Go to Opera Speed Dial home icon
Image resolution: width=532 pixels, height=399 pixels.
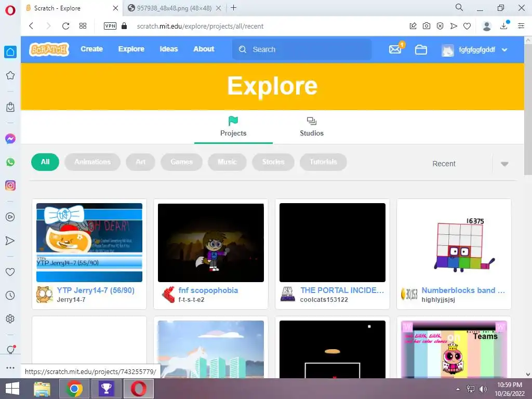(x=10, y=52)
